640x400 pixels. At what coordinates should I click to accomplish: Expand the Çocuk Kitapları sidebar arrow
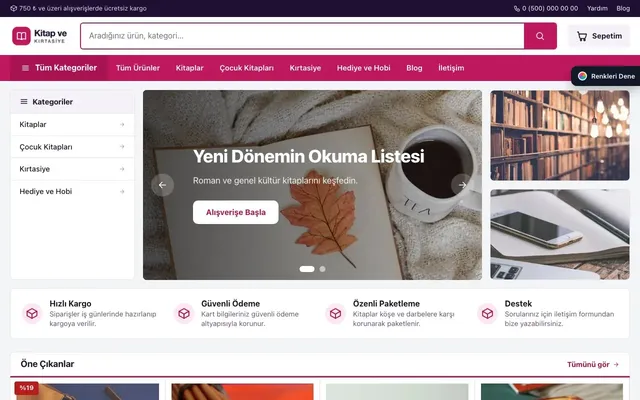[x=122, y=147]
